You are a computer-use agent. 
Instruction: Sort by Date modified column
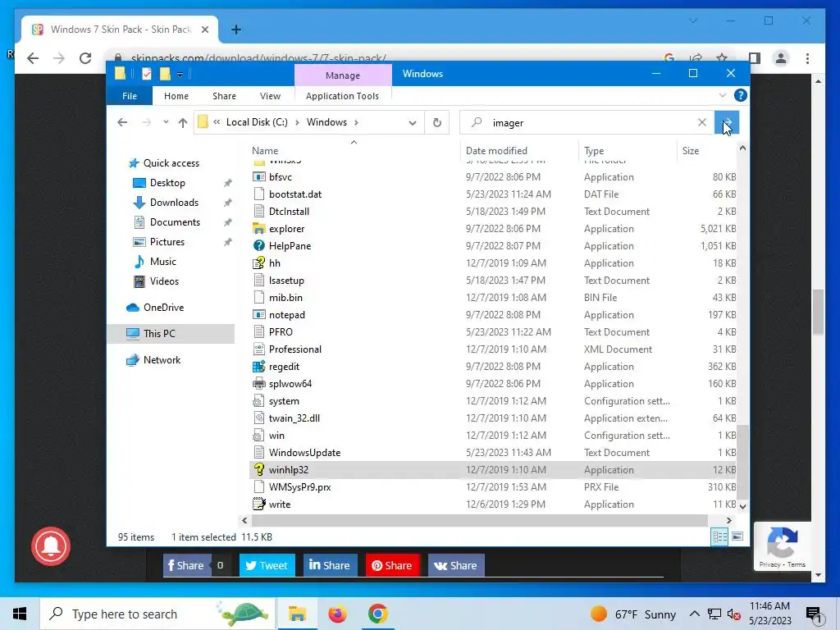click(x=496, y=151)
